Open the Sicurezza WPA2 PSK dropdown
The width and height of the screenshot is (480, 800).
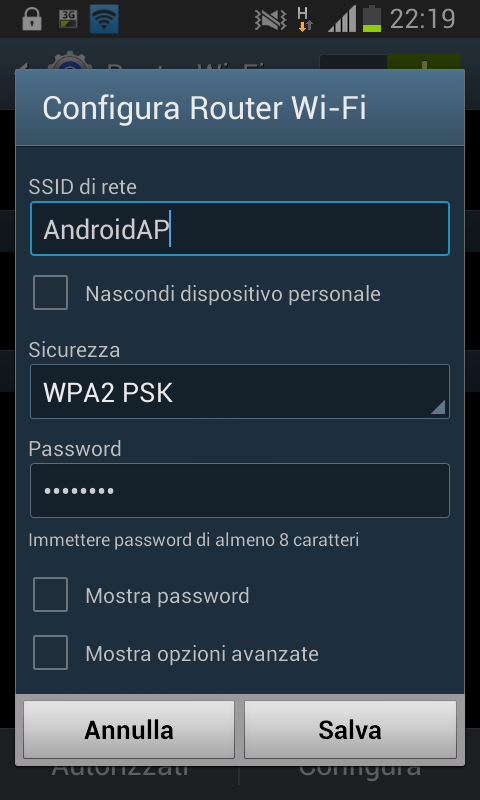point(240,392)
